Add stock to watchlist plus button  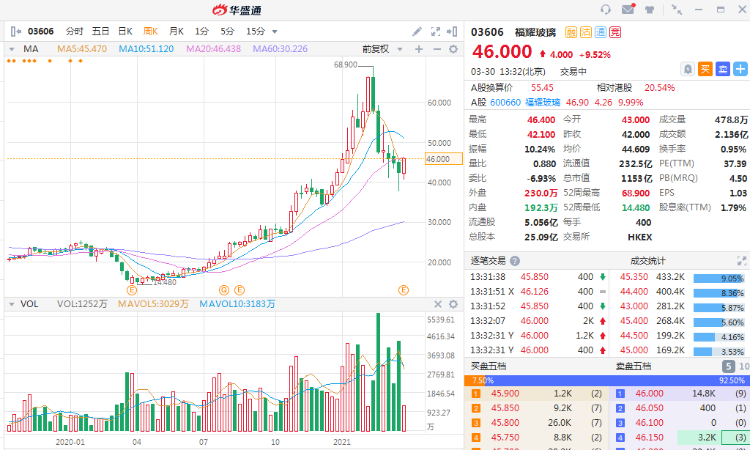click(740, 69)
